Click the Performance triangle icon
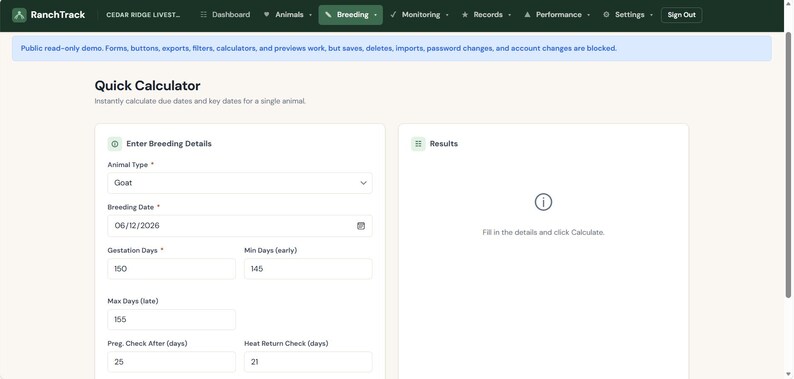 pyautogui.click(x=527, y=15)
